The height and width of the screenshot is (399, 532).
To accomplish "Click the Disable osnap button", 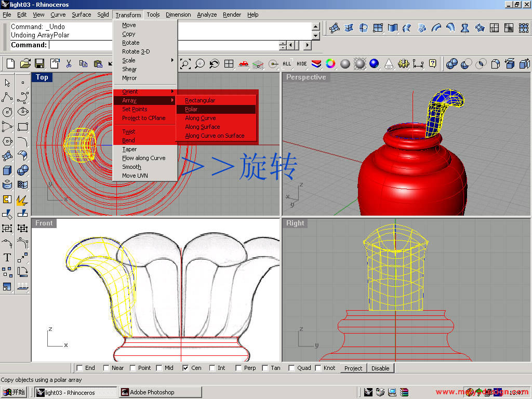I will (380, 368).
